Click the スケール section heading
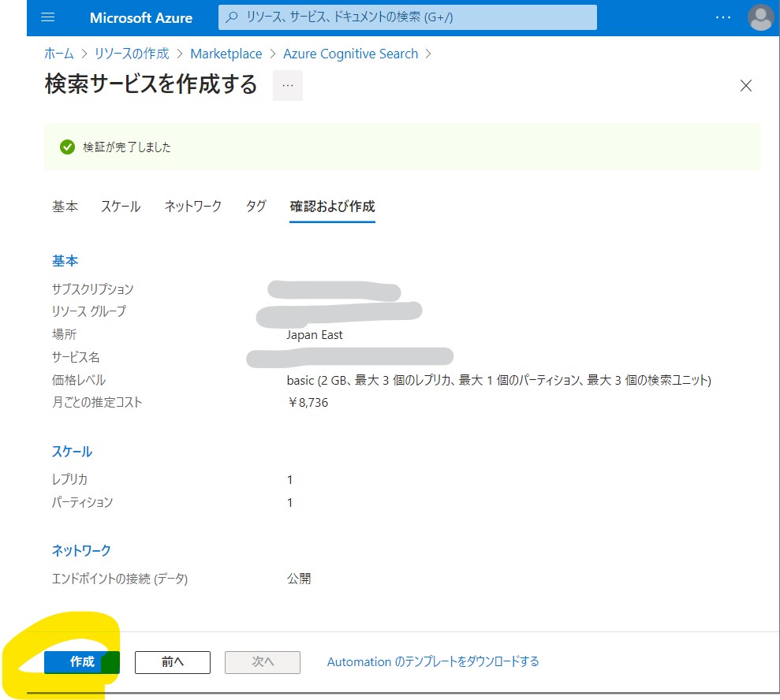780x700 pixels. 72,452
